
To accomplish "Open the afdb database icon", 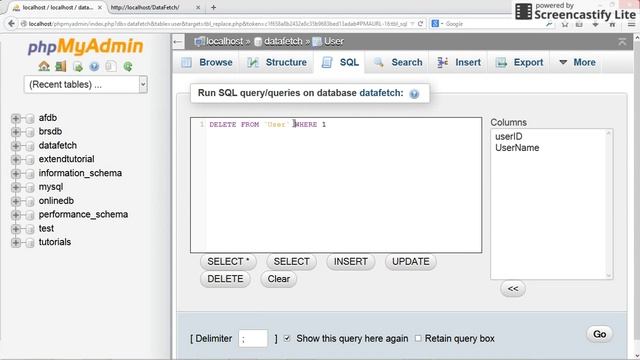I will (x=30, y=118).
